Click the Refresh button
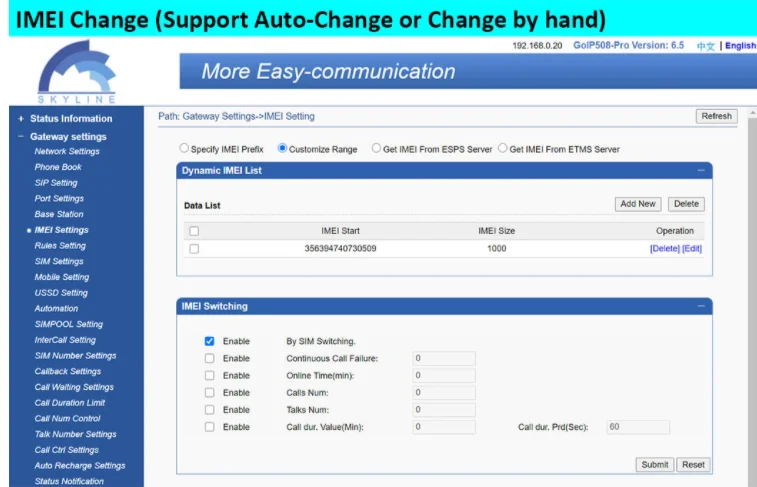This screenshot has width=757, height=487. [x=716, y=116]
